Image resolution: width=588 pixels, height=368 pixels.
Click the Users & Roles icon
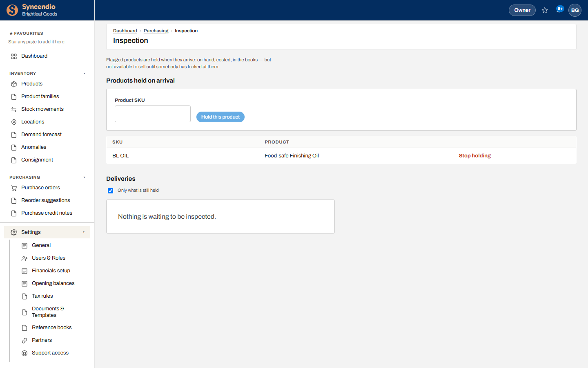24,258
